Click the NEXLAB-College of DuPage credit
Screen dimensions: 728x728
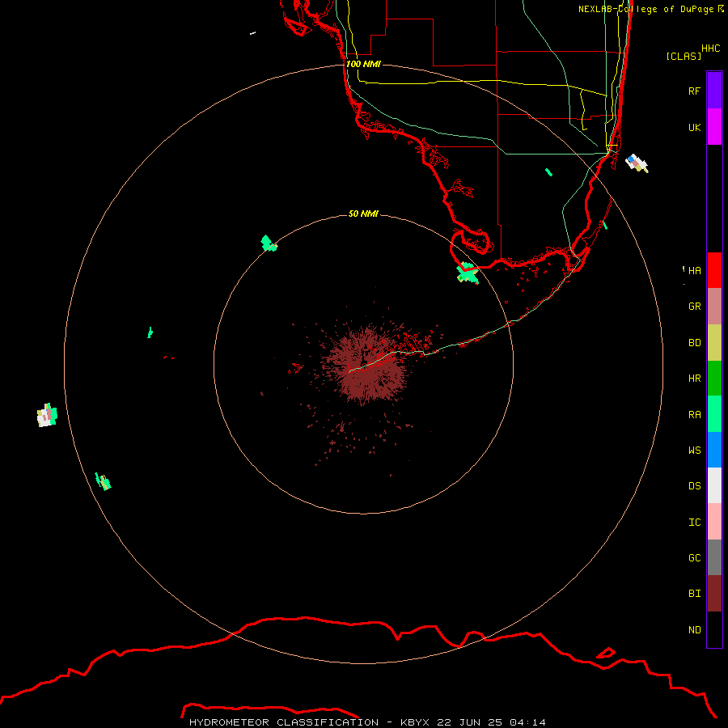tap(650, 9)
